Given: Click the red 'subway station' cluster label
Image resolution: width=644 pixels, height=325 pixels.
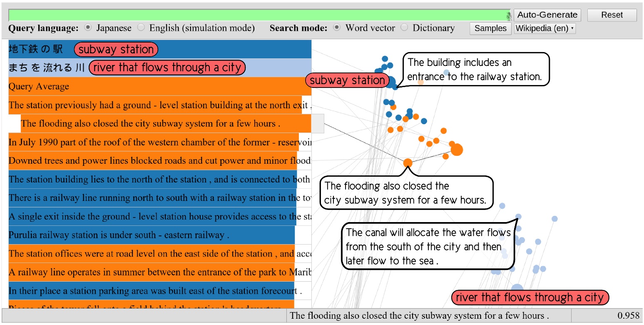Looking at the screenshot, I should click(347, 80).
